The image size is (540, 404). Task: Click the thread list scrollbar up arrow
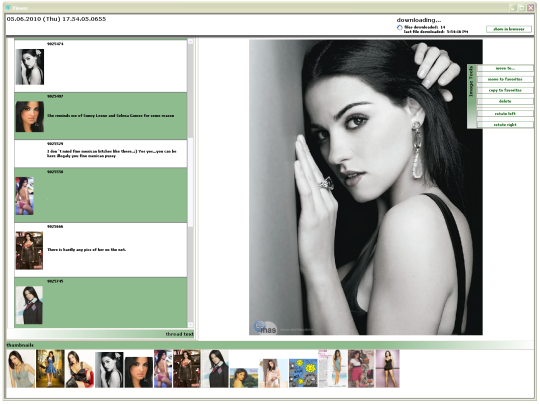click(190, 41)
